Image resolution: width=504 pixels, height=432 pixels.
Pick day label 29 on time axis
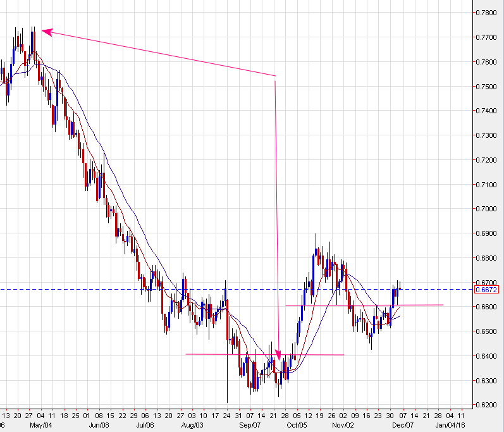pos(133,416)
